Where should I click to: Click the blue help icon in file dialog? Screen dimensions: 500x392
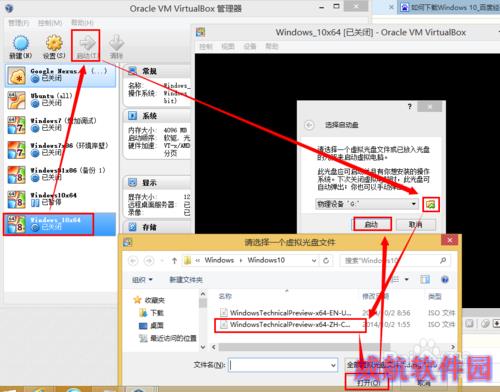coord(445,279)
